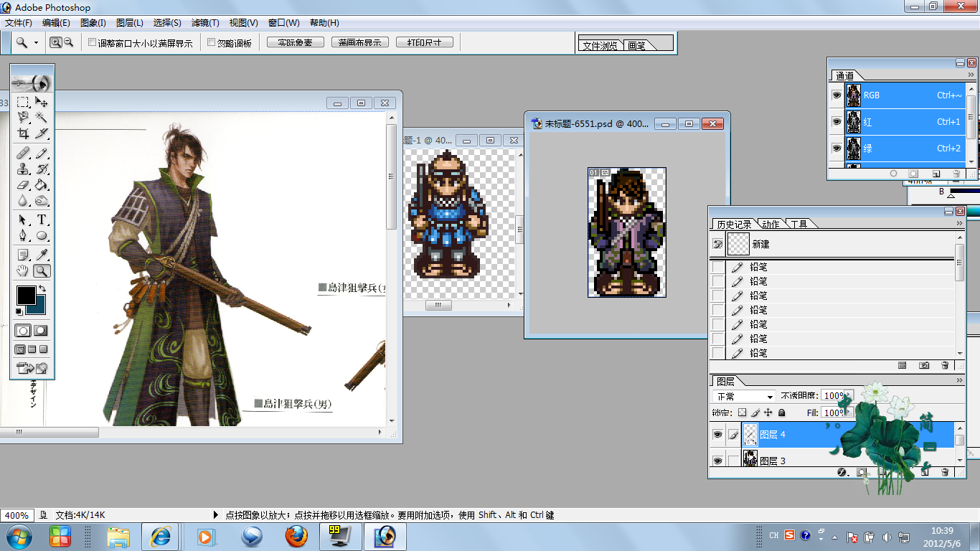This screenshot has width=980, height=551.
Task: Switch to the 动作 tab
Action: 771,224
